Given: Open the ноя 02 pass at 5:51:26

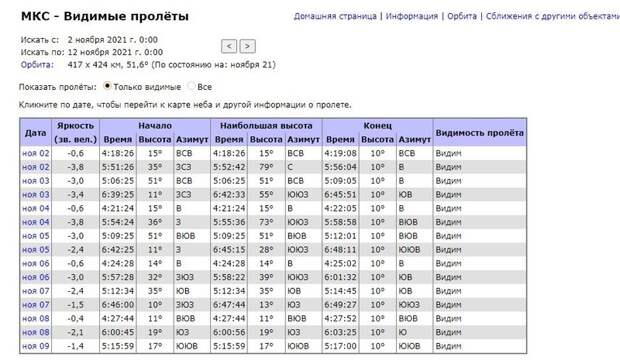Looking at the screenshot, I should tap(36, 167).
